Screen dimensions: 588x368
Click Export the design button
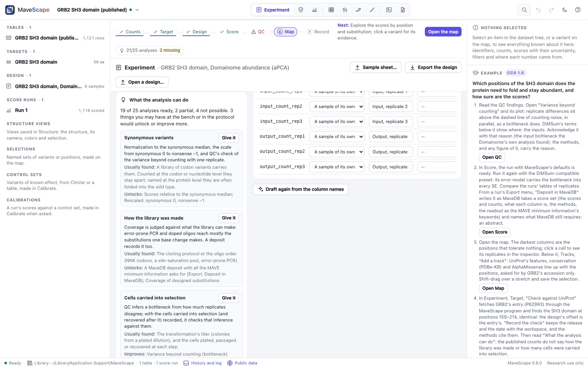(x=433, y=67)
